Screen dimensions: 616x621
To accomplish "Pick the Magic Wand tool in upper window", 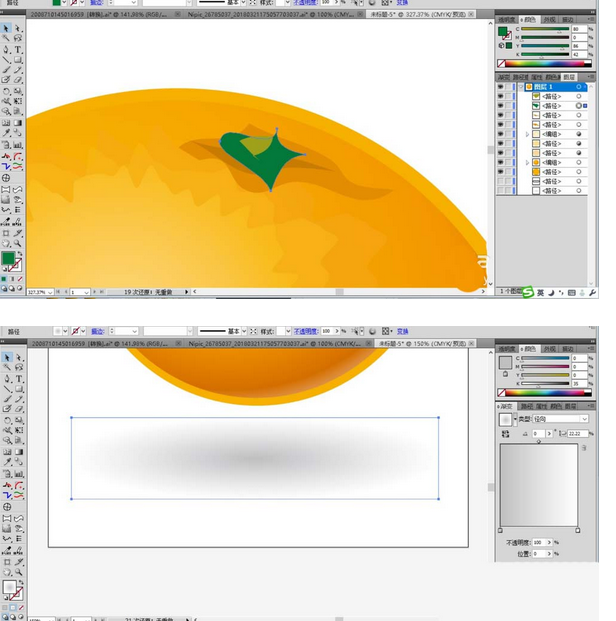I will pos(6,38).
